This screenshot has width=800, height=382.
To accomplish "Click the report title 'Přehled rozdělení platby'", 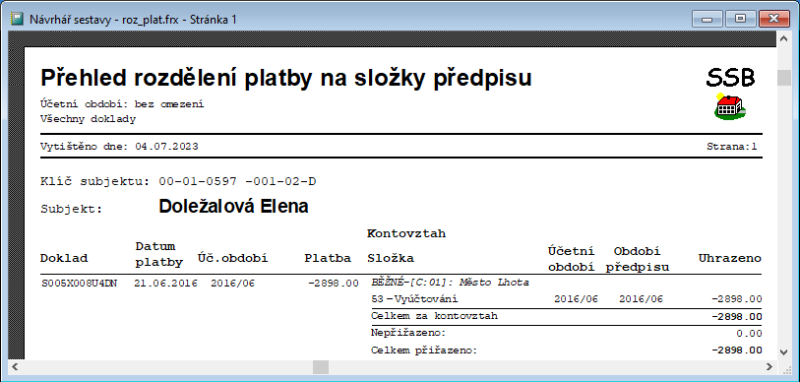I will 286,78.
